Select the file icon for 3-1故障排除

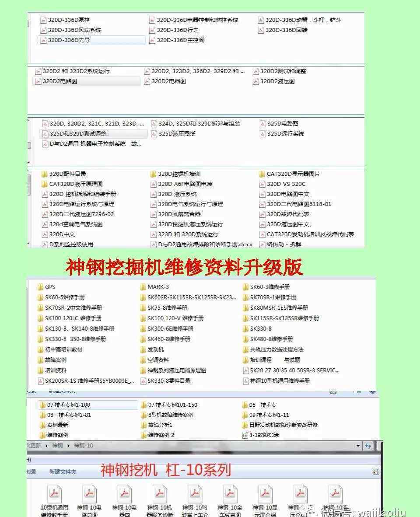245,435
